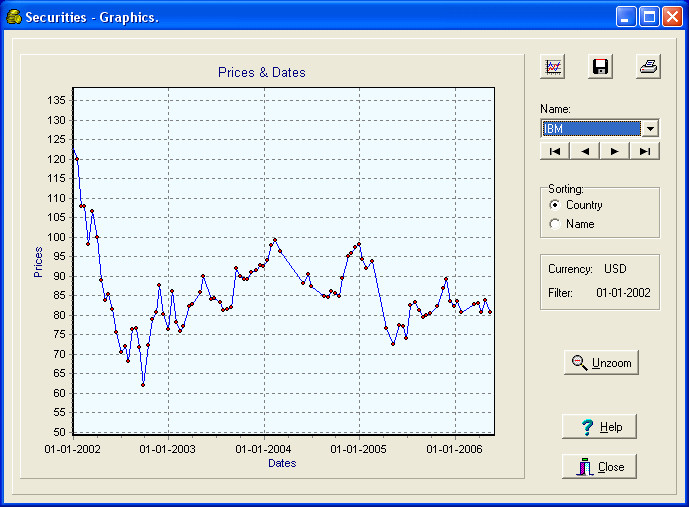Viewport: 689px width, 507px height.
Task: Click the Sorting group label
Action: tap(566, 189)
